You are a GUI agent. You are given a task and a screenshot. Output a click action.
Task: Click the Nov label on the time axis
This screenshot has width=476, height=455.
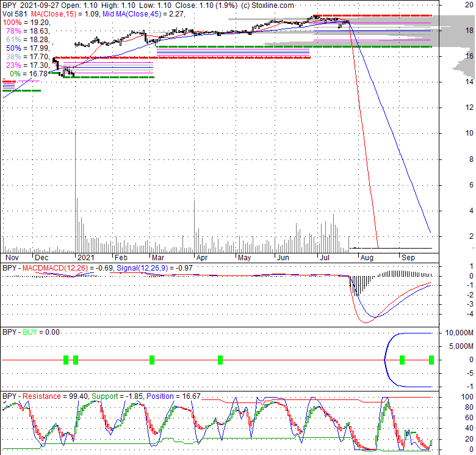click(x=12, y=258)
